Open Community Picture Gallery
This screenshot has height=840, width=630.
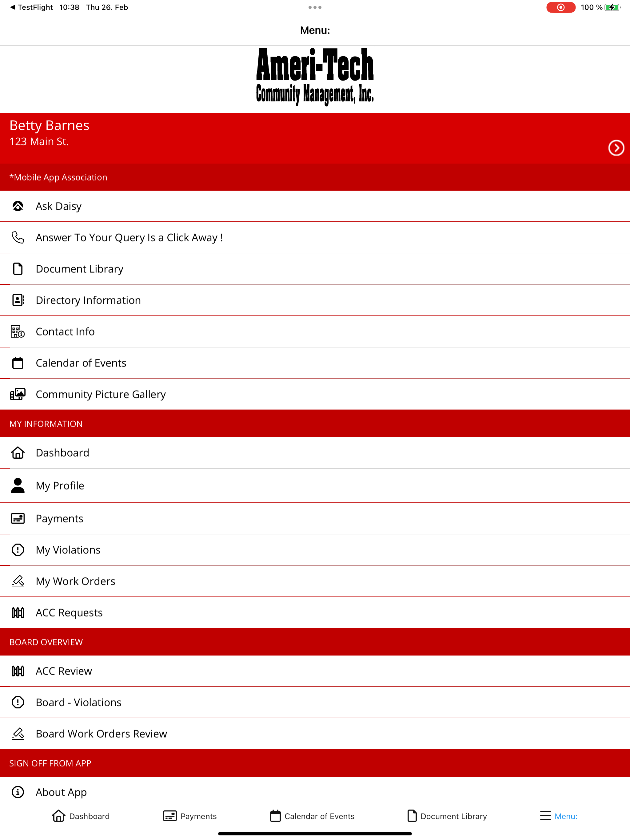point(315,394)
